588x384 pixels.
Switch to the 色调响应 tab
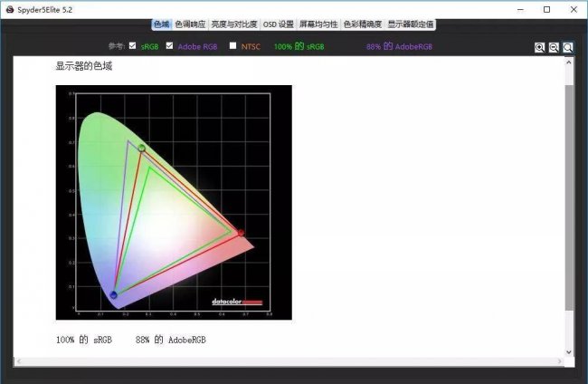point(190,24)
